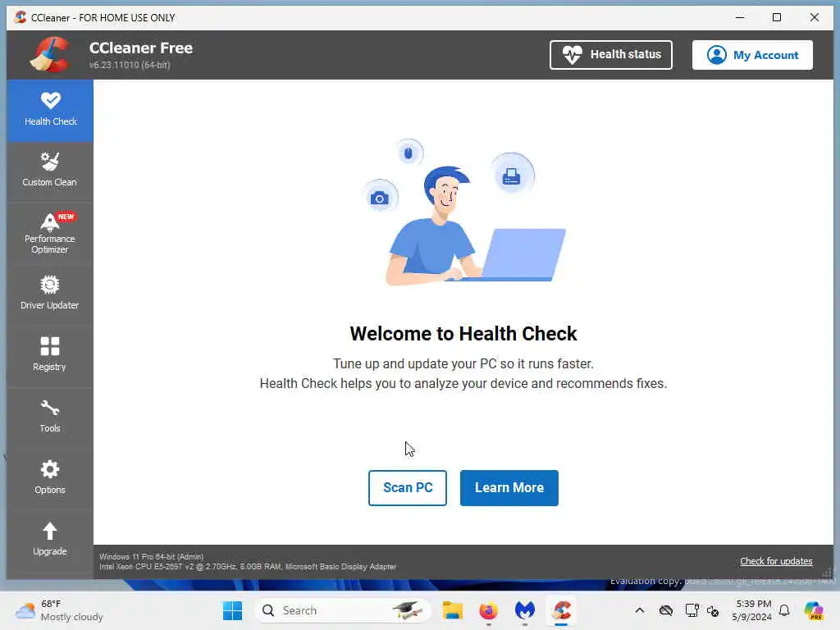Open the Tools section
The width and height of the screenshot is (840, 630).
(50, 417)
